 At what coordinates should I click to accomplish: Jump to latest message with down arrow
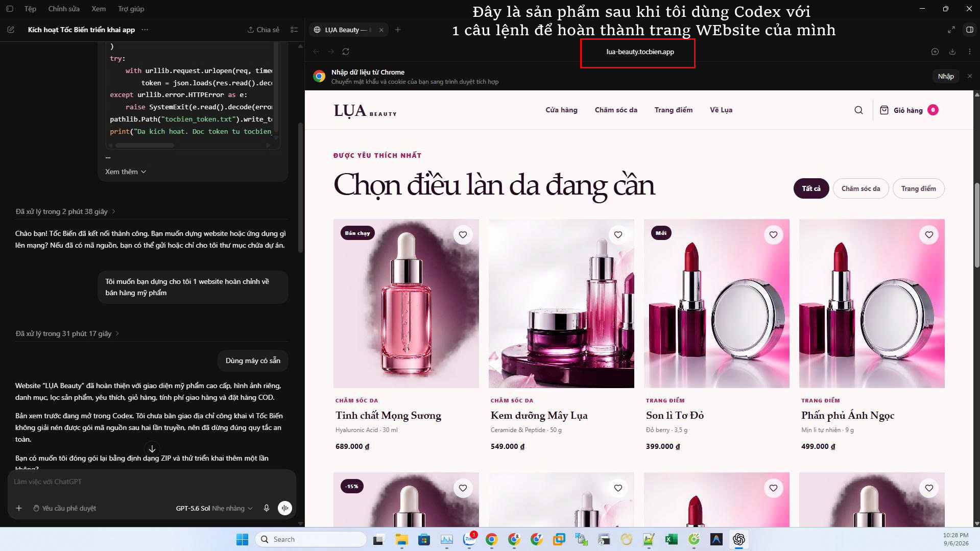[x=152, y=449]
